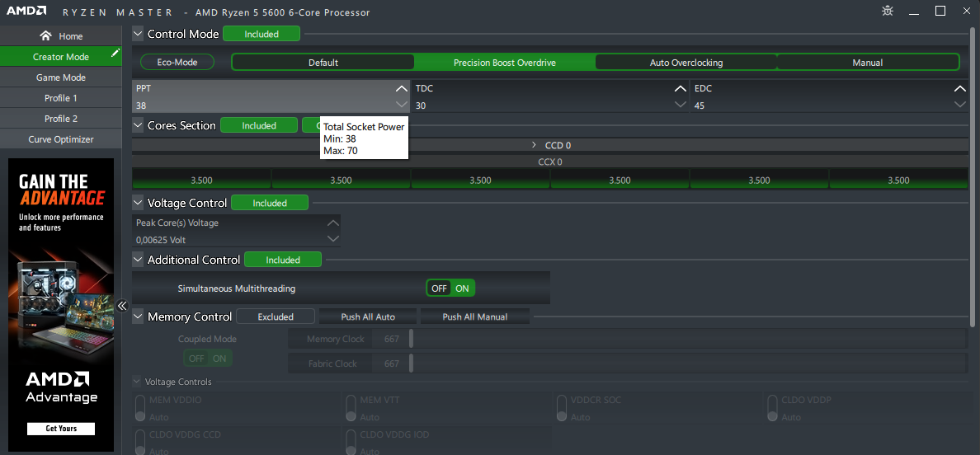Select Manual control mode

tap(868, 63)
